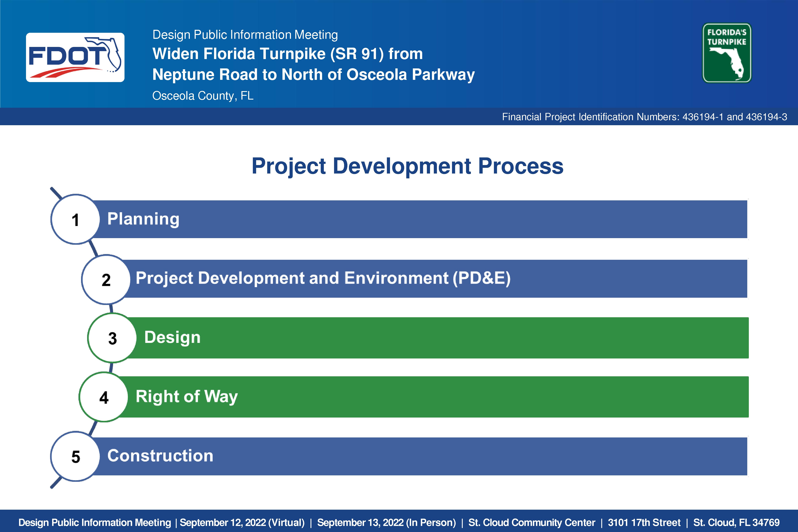The height and width of the screenshot is (532, 798).
Task: Select step circle number 1
Action: pos(75,219)
